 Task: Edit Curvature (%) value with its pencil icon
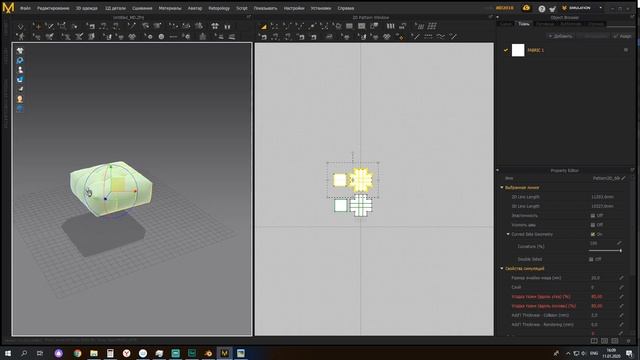coord(619,243)
